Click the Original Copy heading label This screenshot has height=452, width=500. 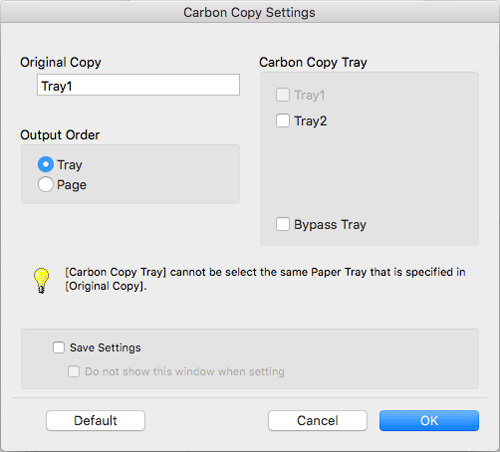click(x=61, y=62)
